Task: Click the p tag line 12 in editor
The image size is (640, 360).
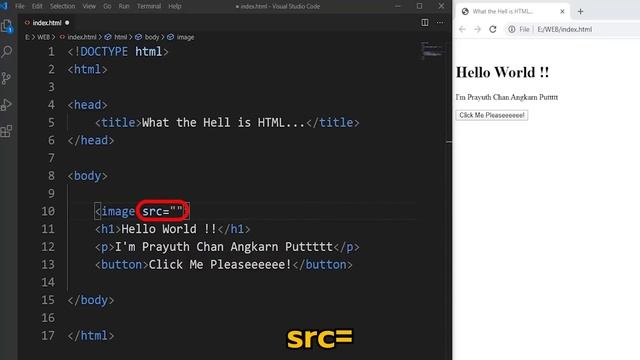Action: click(x=227, y=247)
